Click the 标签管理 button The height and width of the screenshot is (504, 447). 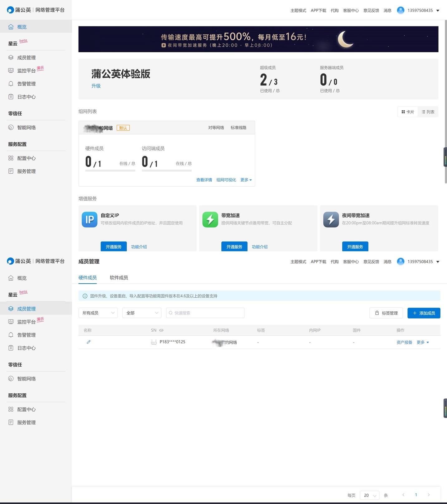[x=386, y=313]
